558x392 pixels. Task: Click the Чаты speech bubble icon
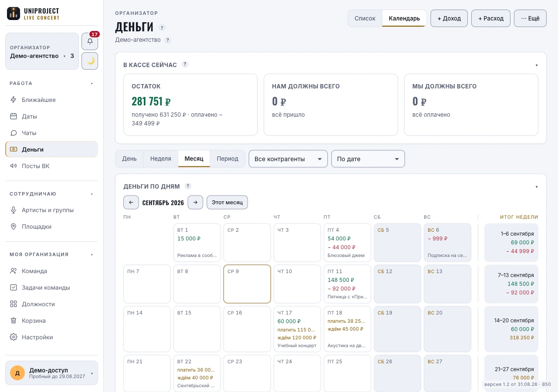14,133
